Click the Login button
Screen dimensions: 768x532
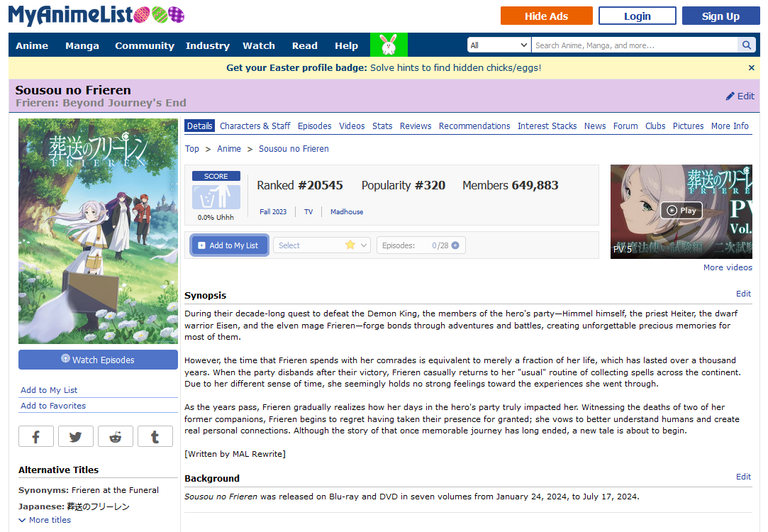coord(638,16)
